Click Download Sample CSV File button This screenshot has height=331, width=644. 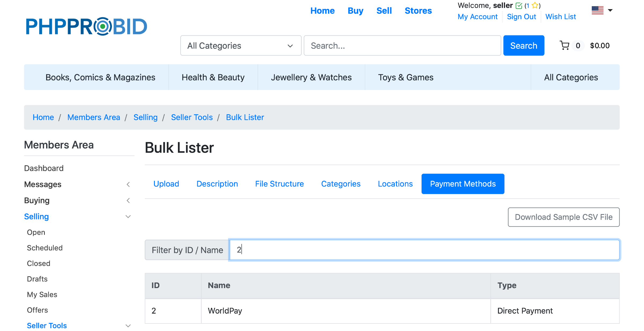(x=563, y=217)
